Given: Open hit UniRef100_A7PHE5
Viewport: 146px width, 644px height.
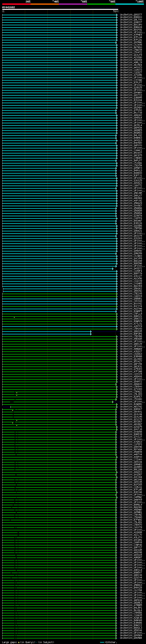Looking at the screenshot, I should click(x=131, y=35).
